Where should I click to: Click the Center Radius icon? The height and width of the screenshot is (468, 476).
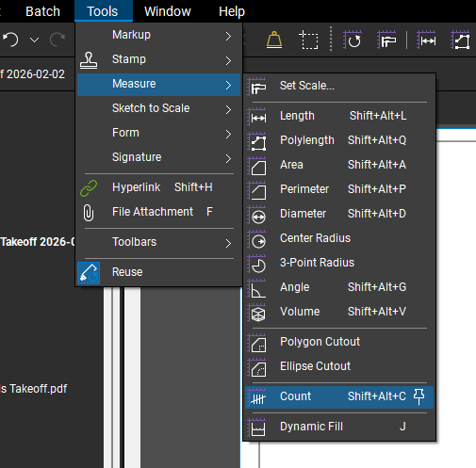(257, 239)
